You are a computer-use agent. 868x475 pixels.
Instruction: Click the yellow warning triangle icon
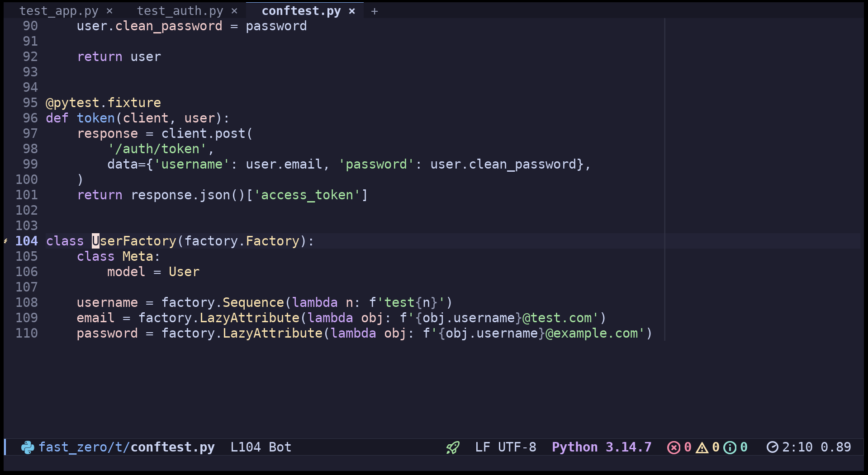click(x=702, y=447)
